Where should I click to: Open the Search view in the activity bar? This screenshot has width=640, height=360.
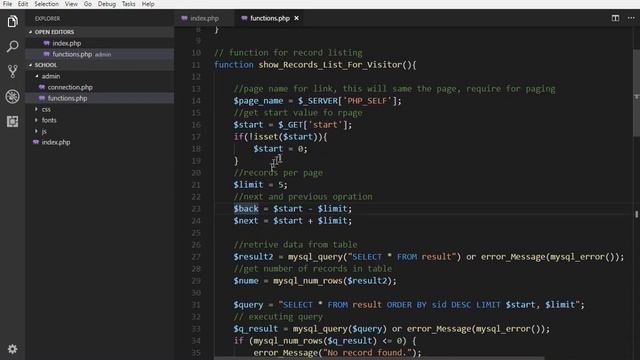[12, 47]
